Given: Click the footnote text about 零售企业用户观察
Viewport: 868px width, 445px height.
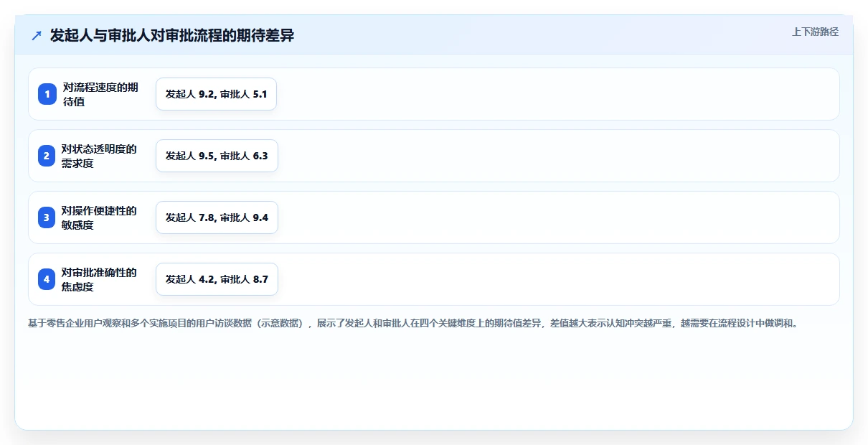Looking at the screenshot, I should [412, 323].
